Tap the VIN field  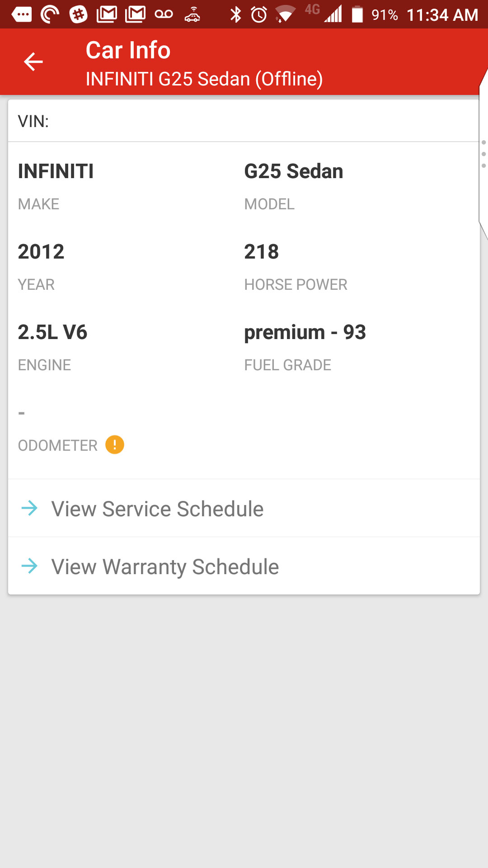click(244, 121)
